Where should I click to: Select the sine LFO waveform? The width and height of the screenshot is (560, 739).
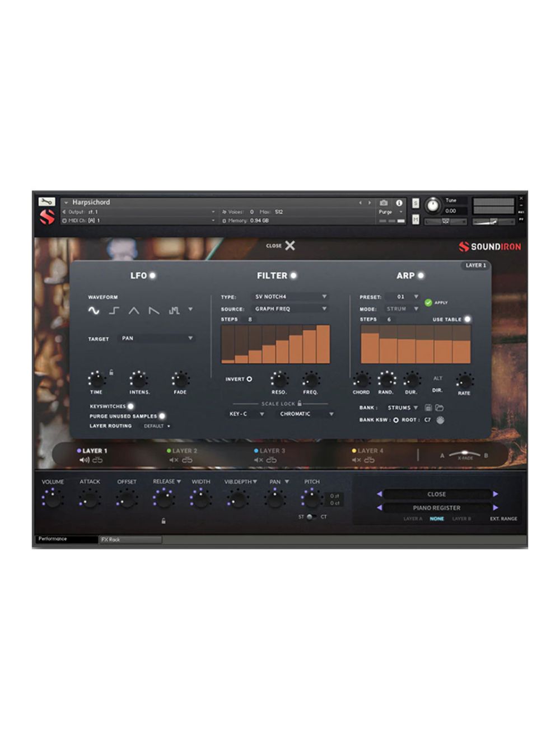coord(94,311)
